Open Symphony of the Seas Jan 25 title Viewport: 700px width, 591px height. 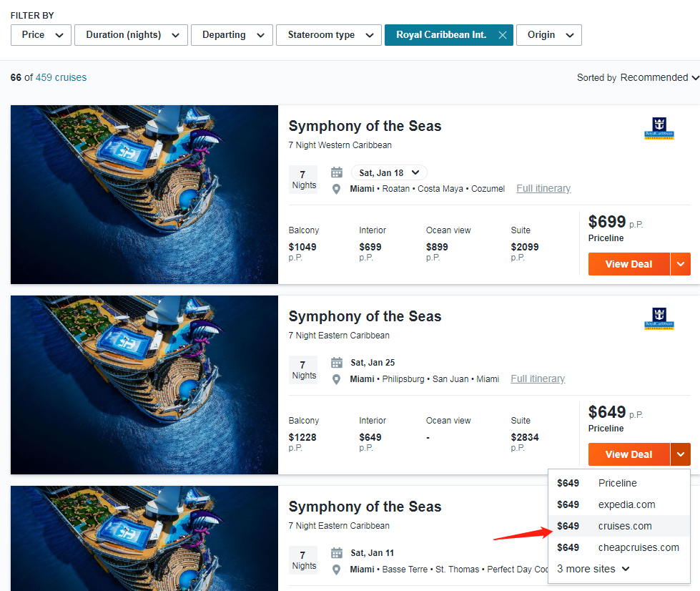tap(365, 316)
